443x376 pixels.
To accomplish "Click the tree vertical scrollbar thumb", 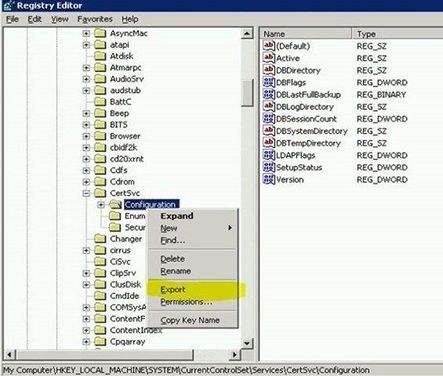I will coord(247,92).
